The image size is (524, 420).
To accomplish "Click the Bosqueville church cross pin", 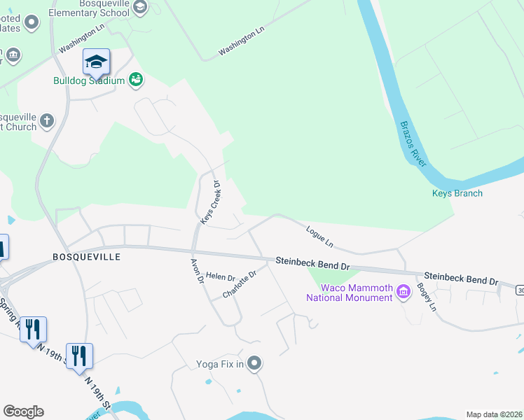I will pos(47,121).
